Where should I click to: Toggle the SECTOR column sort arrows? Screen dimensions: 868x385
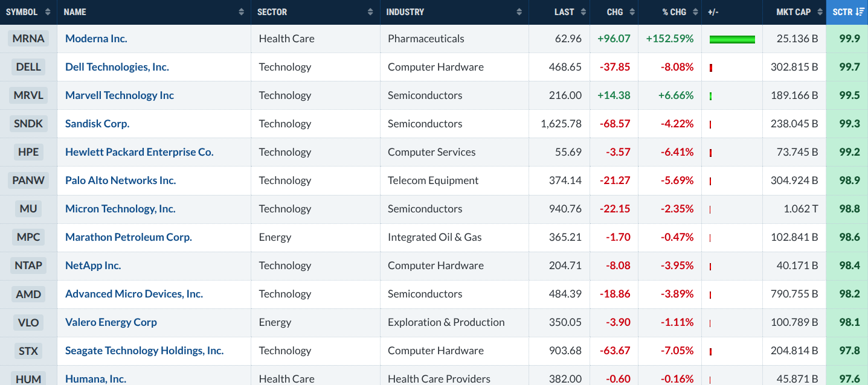click(371, 12)
